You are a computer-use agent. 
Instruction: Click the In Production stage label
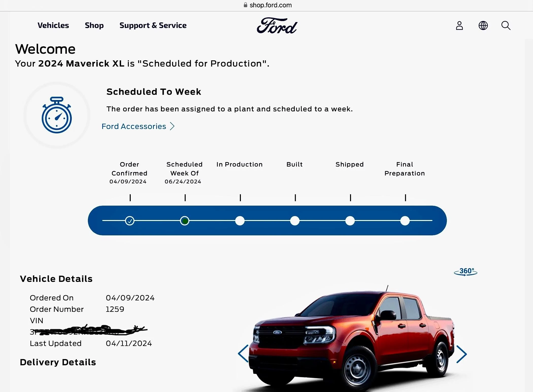pyautogui.click(x=240, y=164)
